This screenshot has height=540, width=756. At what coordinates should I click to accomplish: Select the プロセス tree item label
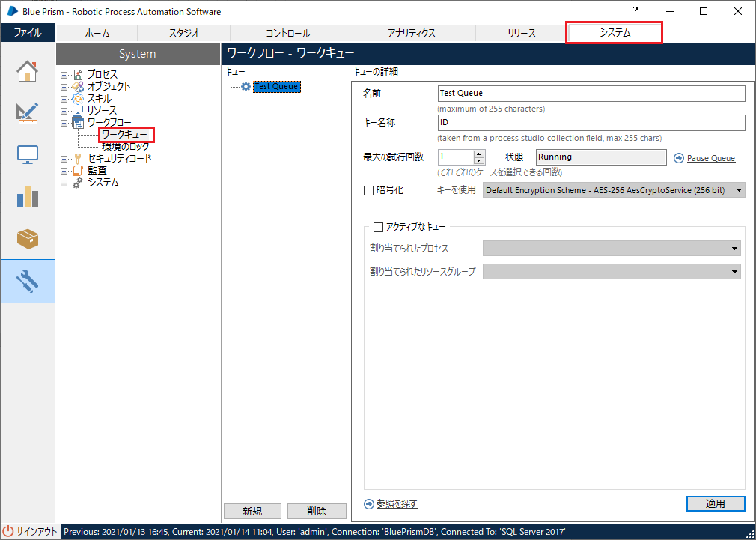pos(103,75)
